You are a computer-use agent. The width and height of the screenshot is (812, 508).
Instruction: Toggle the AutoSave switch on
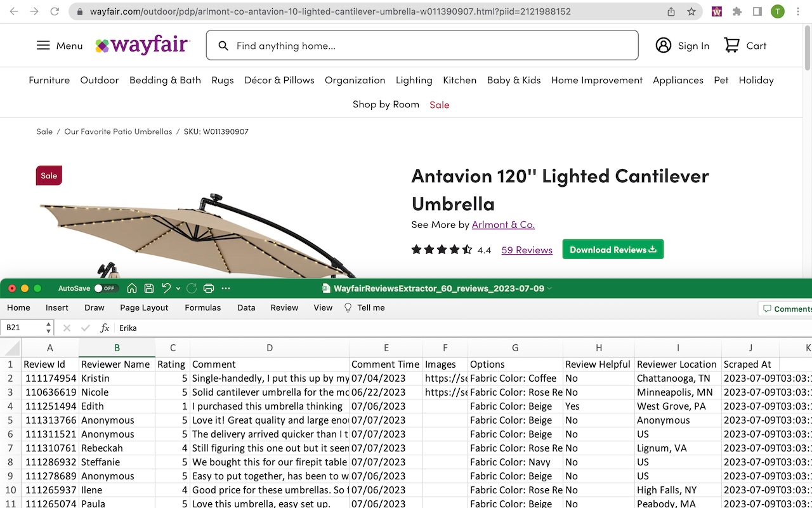(x=105, y=288)
